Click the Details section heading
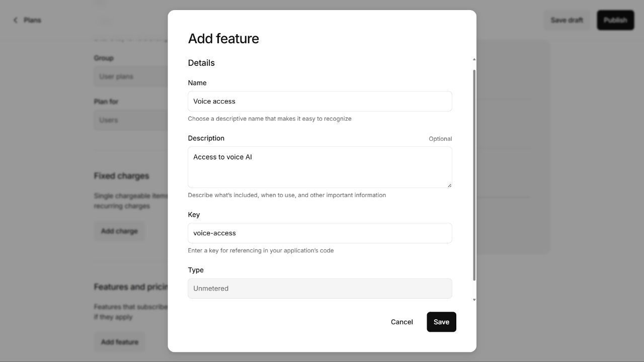 (201, 63)
